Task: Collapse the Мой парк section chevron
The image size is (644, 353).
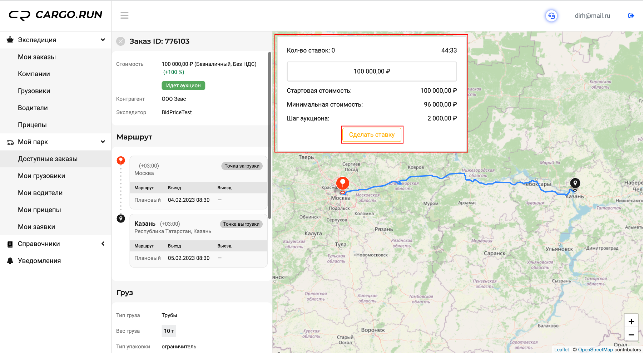Action: pyautogui.click(x=103, y=142)
